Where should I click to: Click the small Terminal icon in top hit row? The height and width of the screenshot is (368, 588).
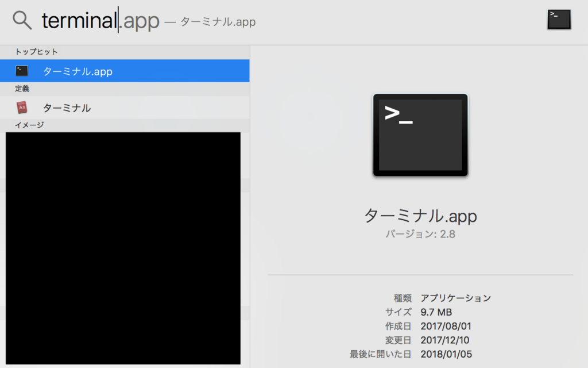(22, 71)
